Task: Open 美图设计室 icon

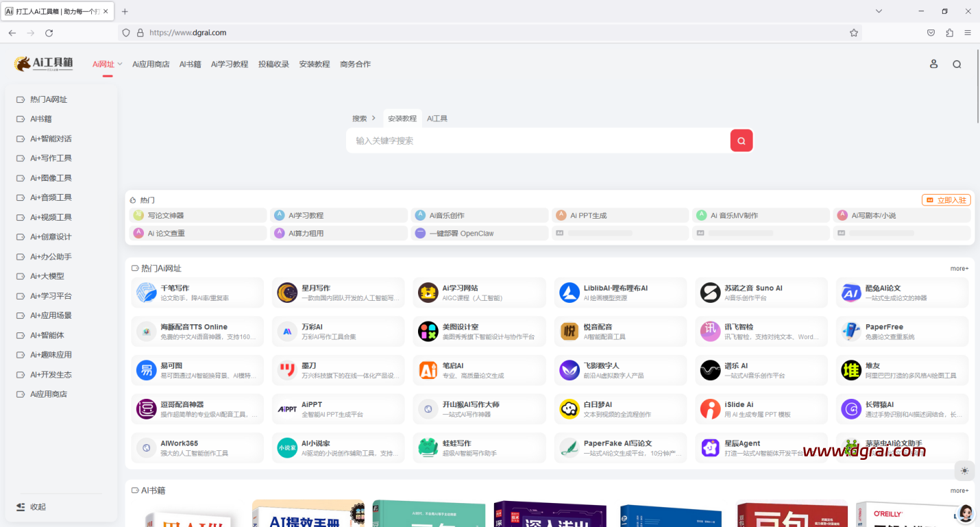Action: [x=428, y=332]
